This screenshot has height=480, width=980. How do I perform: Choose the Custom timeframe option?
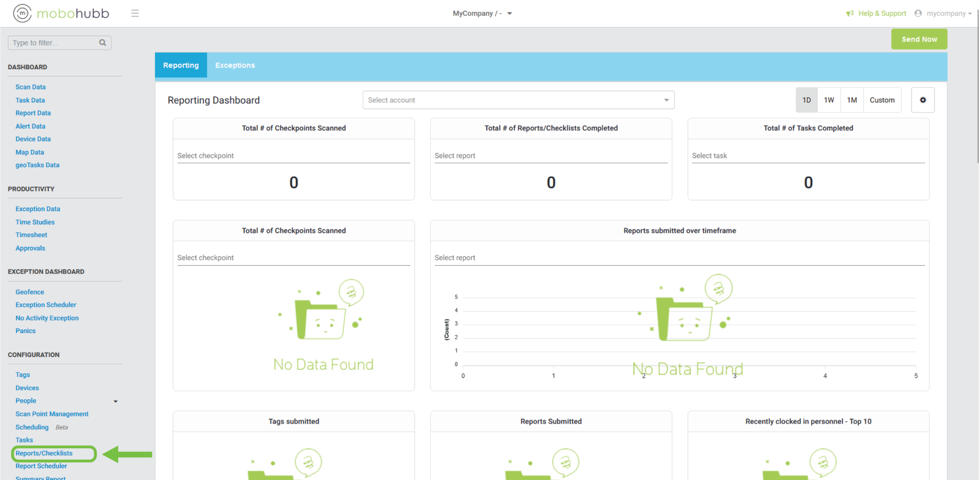click(882, 100)
